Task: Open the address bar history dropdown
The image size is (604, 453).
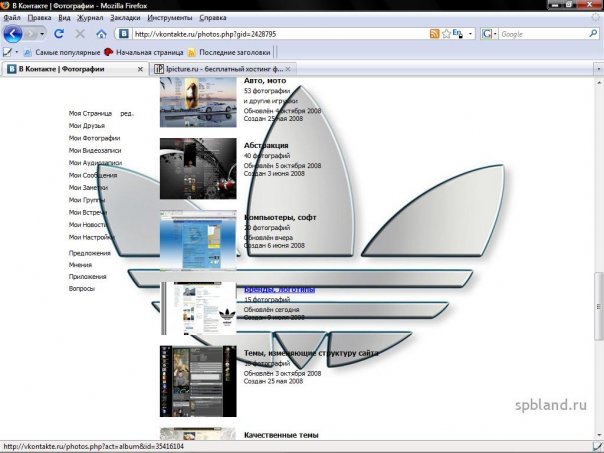Action: 470,34
